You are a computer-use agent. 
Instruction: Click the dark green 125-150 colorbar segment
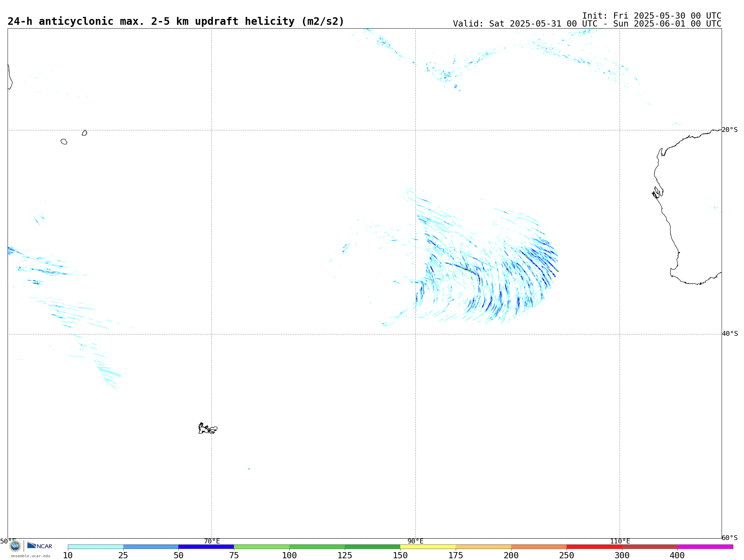click(x=373, y=547)
